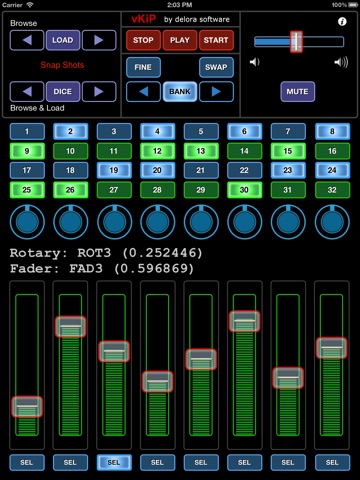Click the battery indicator in status bar
Screen dimensions: 360x480
[353, 5]
